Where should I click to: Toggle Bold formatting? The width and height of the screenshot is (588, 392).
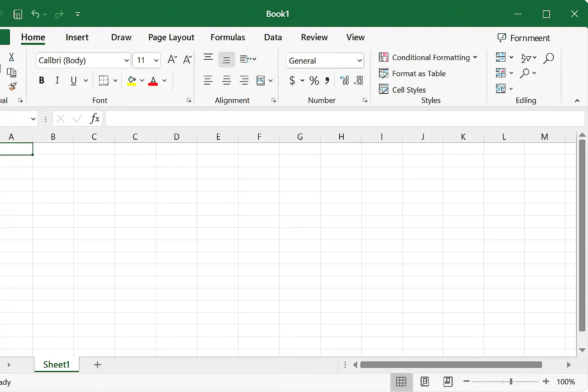[x=42, y=80]
